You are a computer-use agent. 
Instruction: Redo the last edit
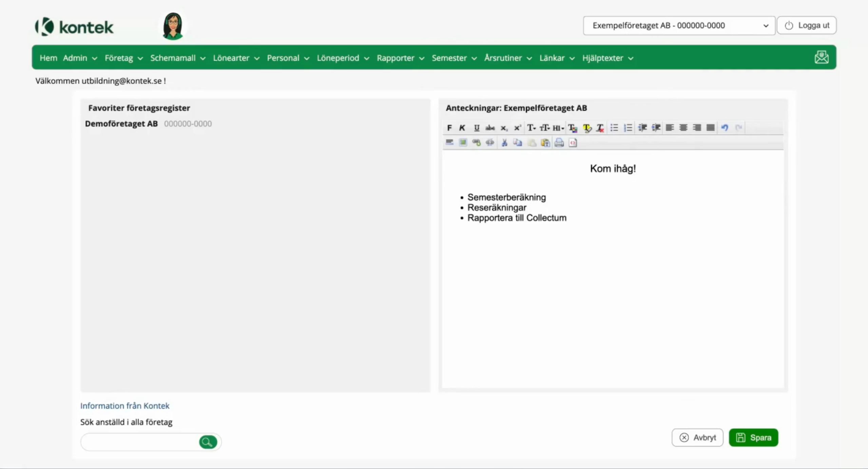pos(738,128)
